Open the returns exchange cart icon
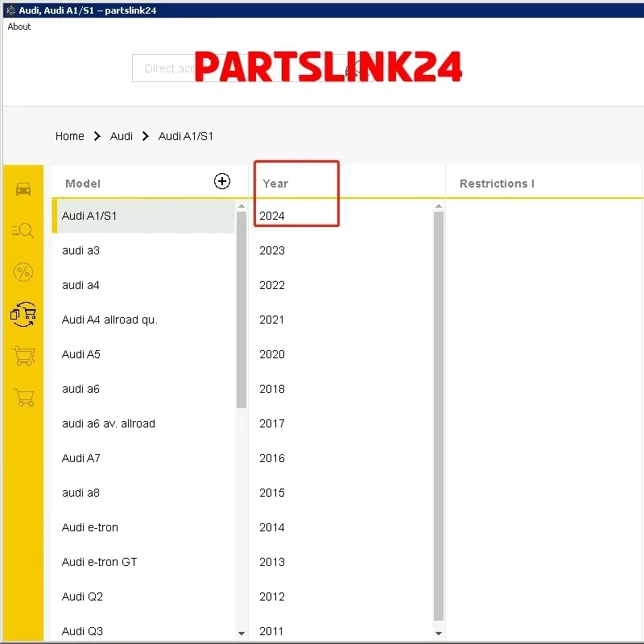 [23, 315]
